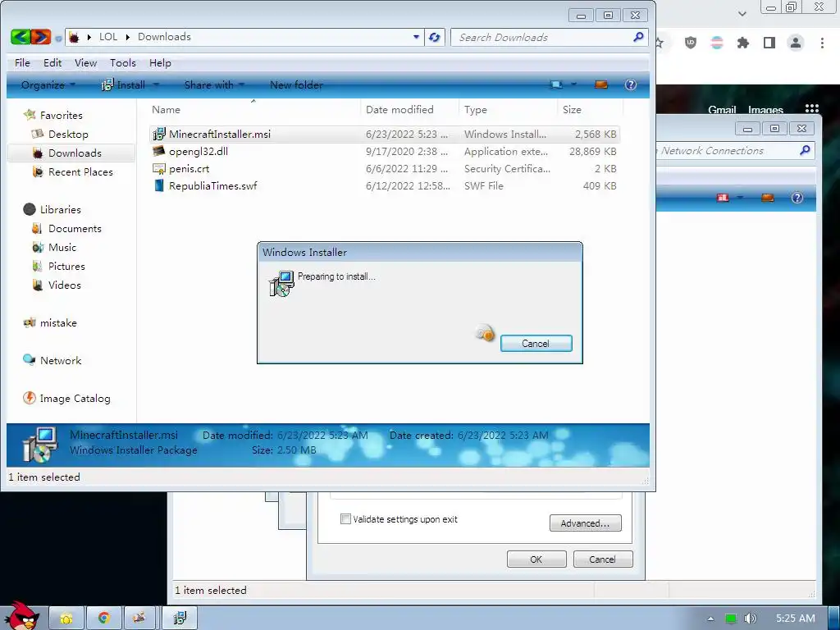Image resolution: width=840 pixels, height=630 pixels.
Task: Open Windows Installer taskbar item
Action: (180, 619)
